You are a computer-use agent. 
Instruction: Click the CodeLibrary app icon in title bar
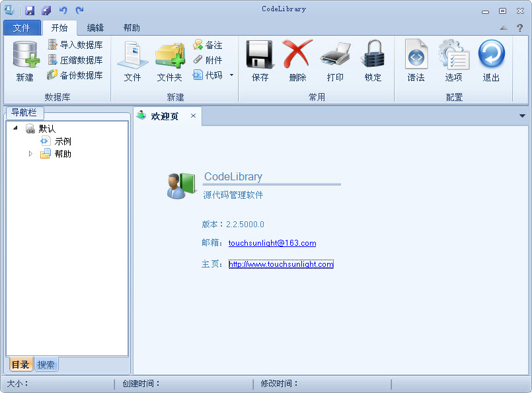(x=9, y=10)
